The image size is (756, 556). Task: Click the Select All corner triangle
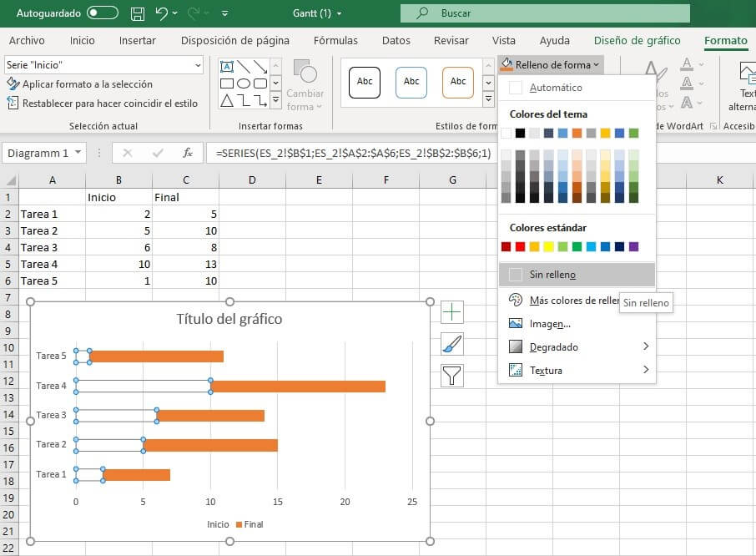10,180
